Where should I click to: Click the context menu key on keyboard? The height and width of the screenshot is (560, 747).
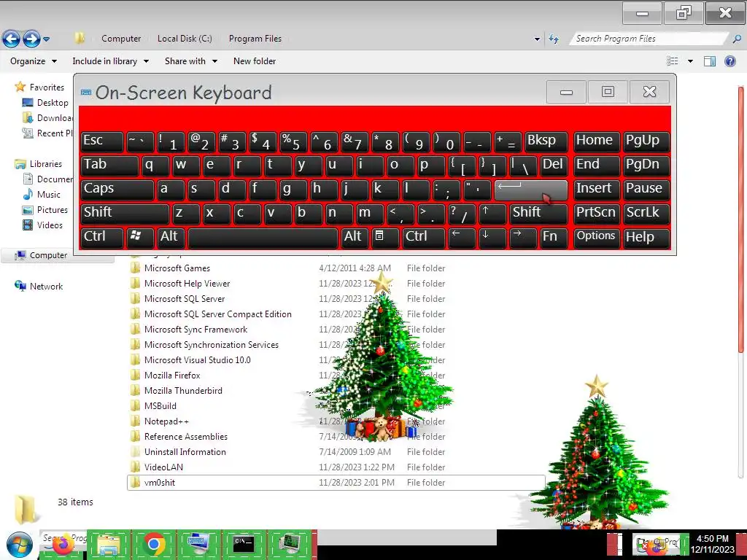384,238
